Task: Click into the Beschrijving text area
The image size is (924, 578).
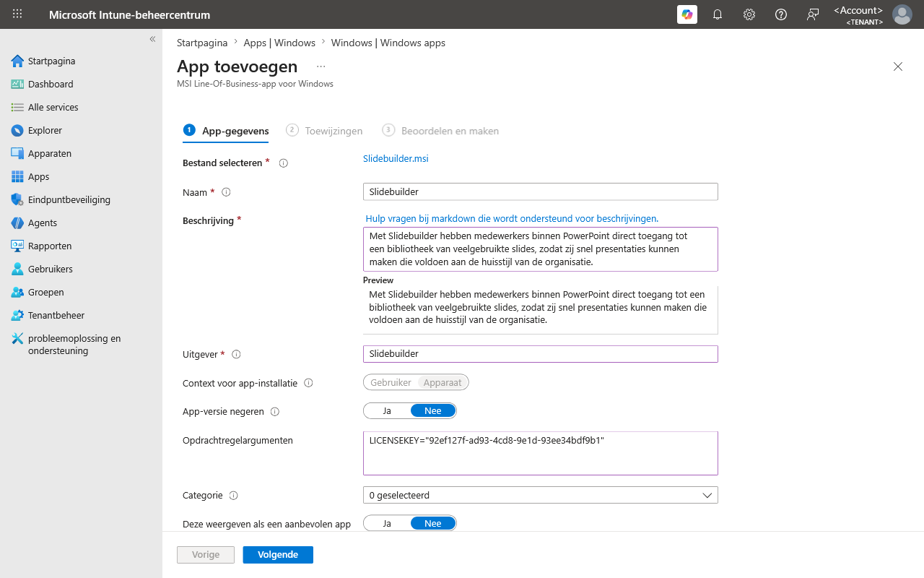Action: tap(541, 249)
